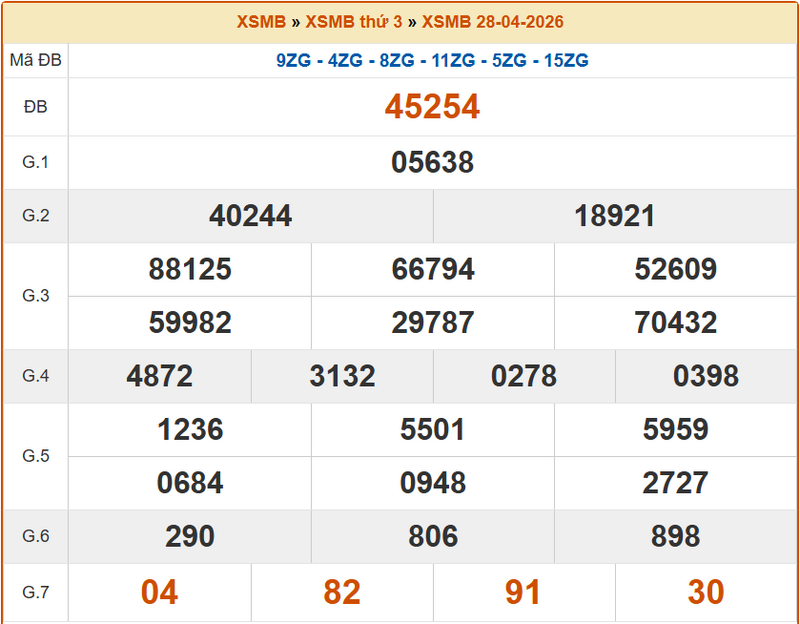This screenshot has width=800, height=624.
Task: Open the XSMB breadcrumb link
Action: [261, 22]
